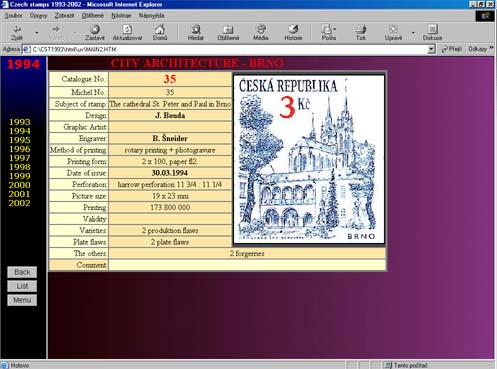
Task: Select year 1999 in sidebar
Action: click(x=20, y=176)
